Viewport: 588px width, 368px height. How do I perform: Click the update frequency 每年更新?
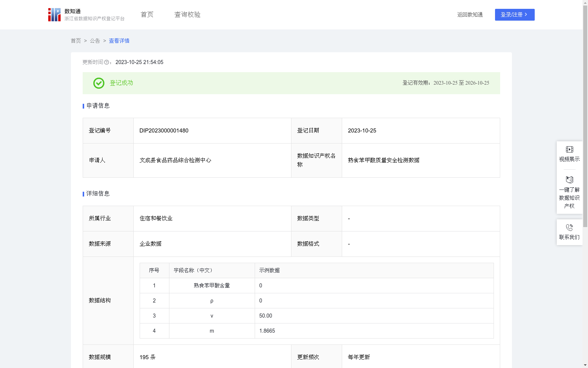359,357
